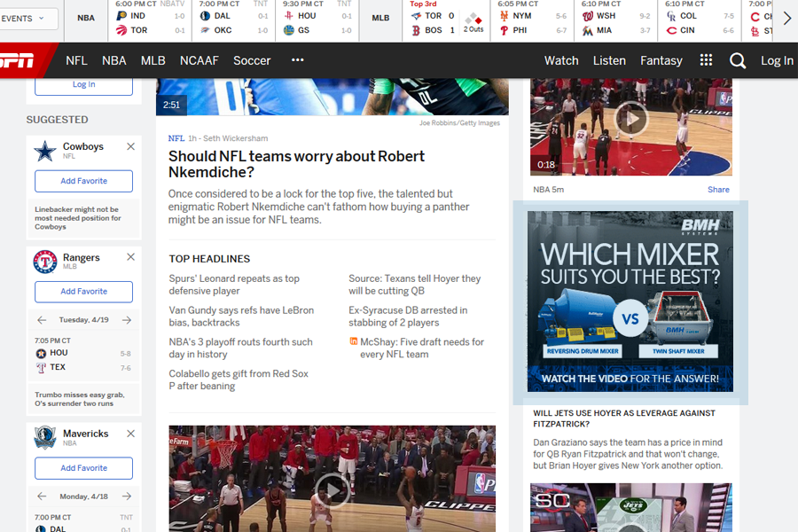
Task: Dismiss the Rangers suggestion
Action: 130,257
